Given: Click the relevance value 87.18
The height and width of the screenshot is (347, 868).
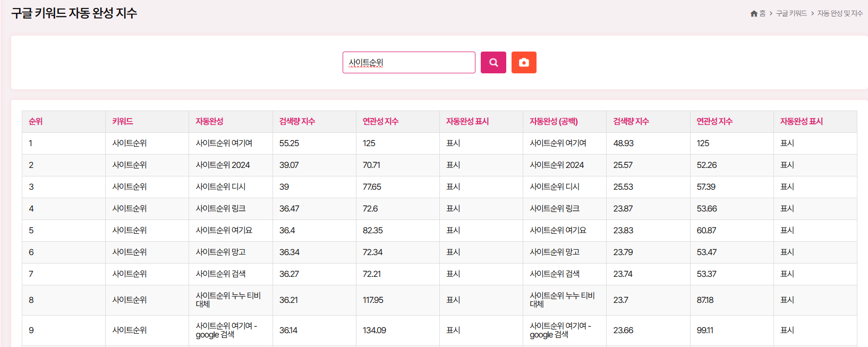Looking at the screenshot, I should (x=705, y=300).
